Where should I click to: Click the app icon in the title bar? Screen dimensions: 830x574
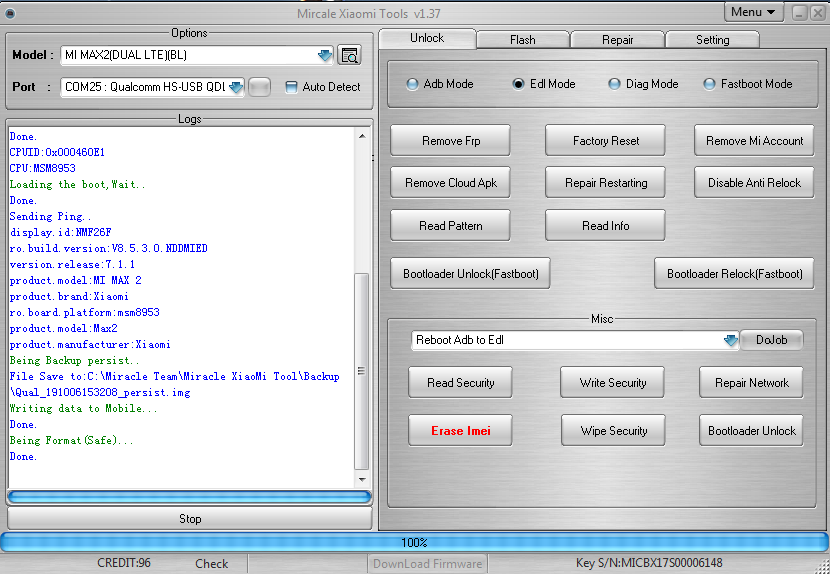click(x=9, y=14)
